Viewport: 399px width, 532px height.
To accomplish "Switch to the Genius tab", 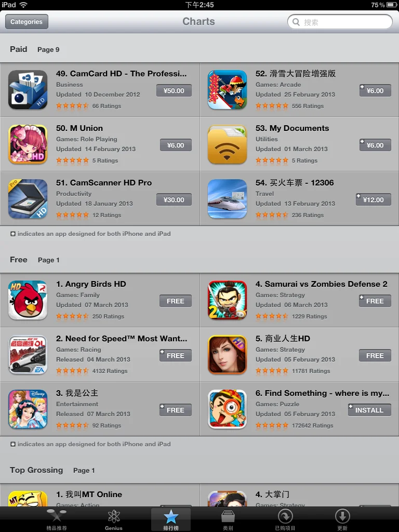I will pos(114,520).
